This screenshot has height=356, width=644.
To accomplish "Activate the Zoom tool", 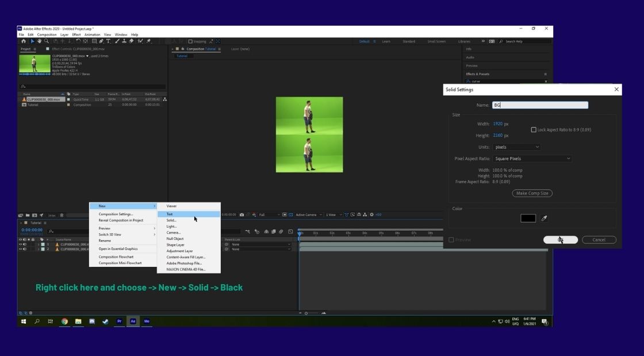I will (x=46, y=41).
